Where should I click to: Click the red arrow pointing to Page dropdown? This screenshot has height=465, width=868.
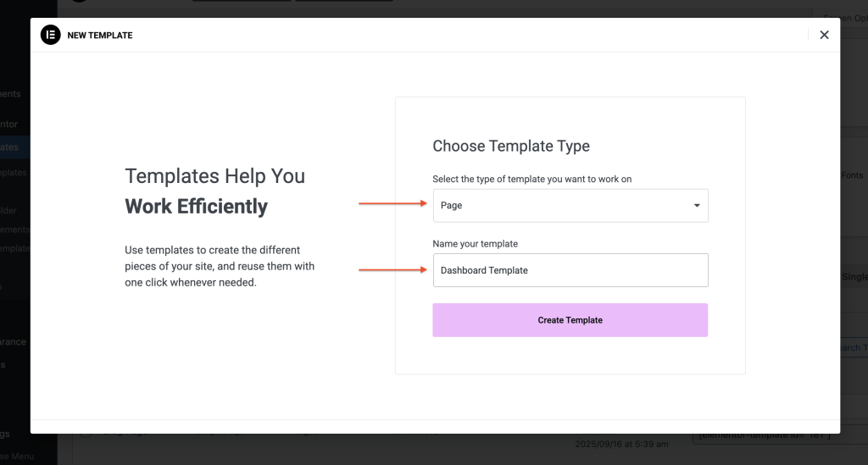pyautogui.click(x=393, y=203)
